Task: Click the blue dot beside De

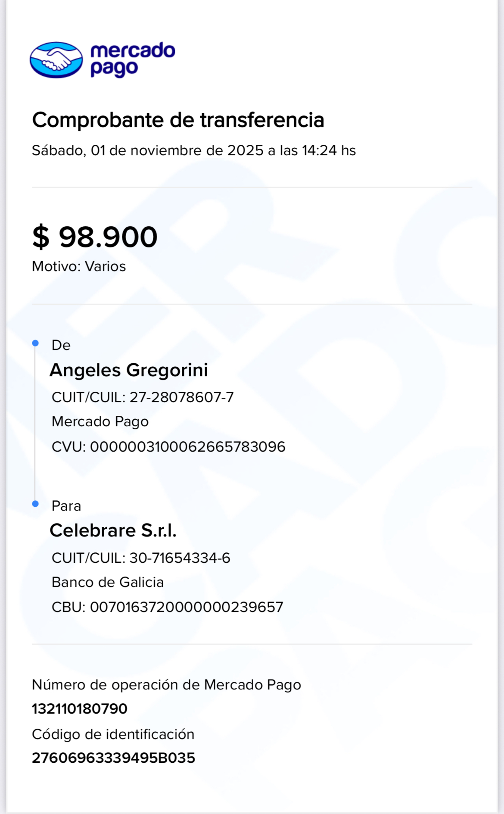Action: (x=35, y=343)
